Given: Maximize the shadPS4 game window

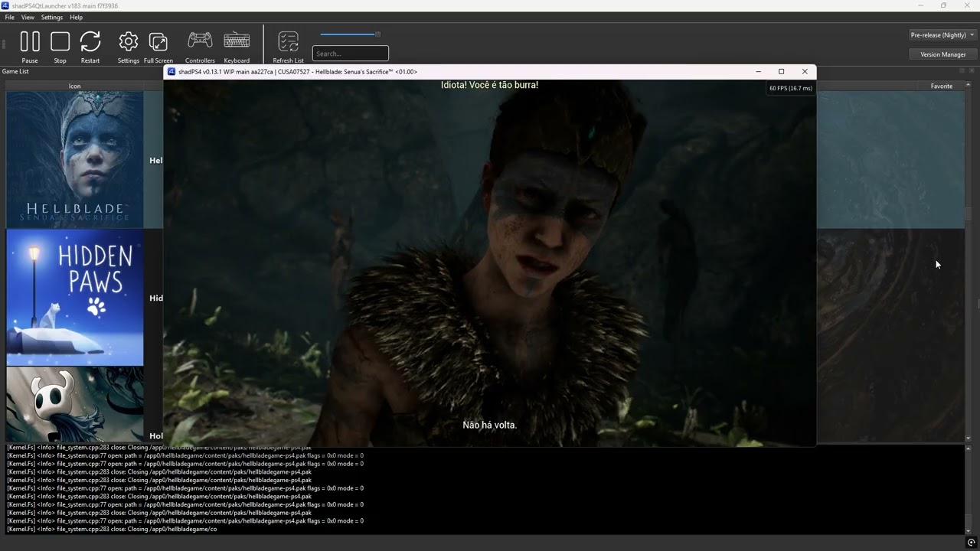Looking at the screenshot, I should coord(781,71).
